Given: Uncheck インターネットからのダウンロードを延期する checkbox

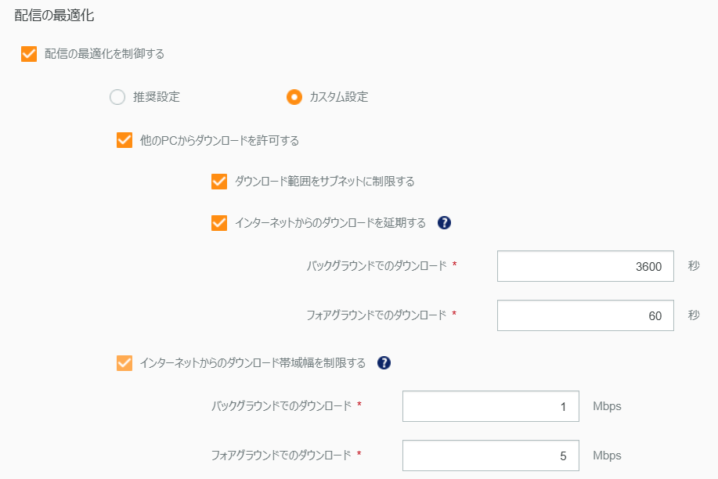Looking at the screenshot, I should coord(219,223).
